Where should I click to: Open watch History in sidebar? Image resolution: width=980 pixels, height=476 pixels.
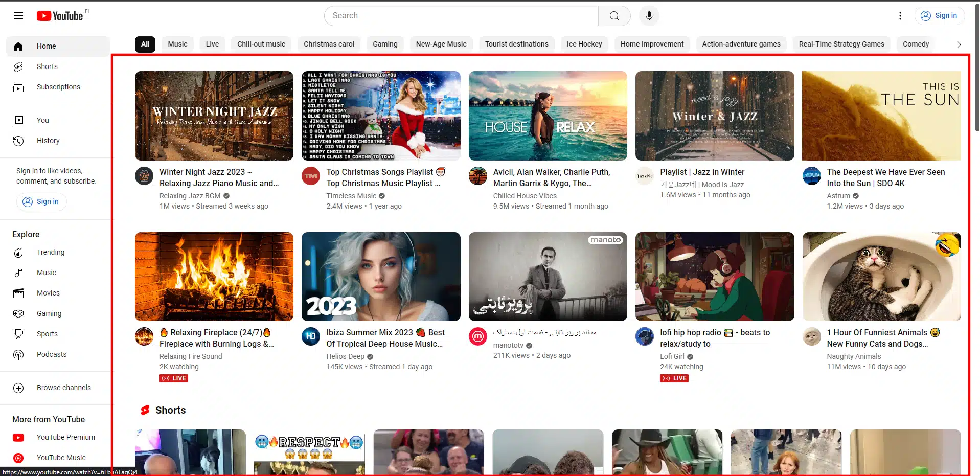pos(48,141)
